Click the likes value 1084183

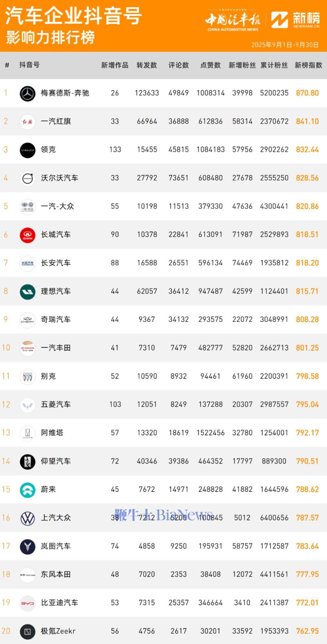211,150
